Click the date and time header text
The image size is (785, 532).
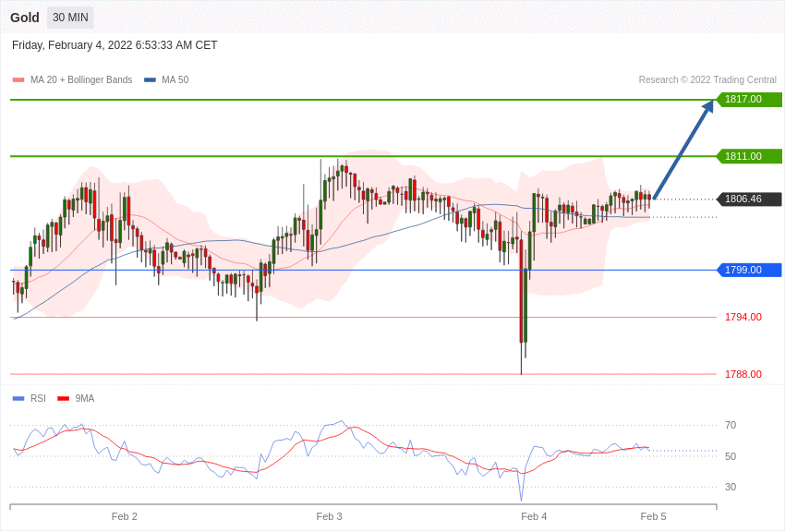pos(115,45)
